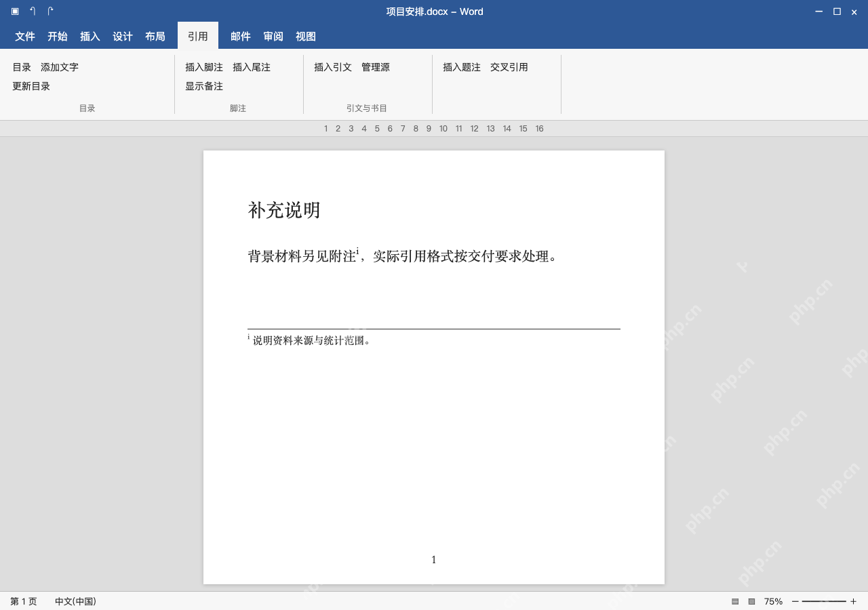Open the 文件 menu
Screen dimensions: 868x610
[25, 37]
